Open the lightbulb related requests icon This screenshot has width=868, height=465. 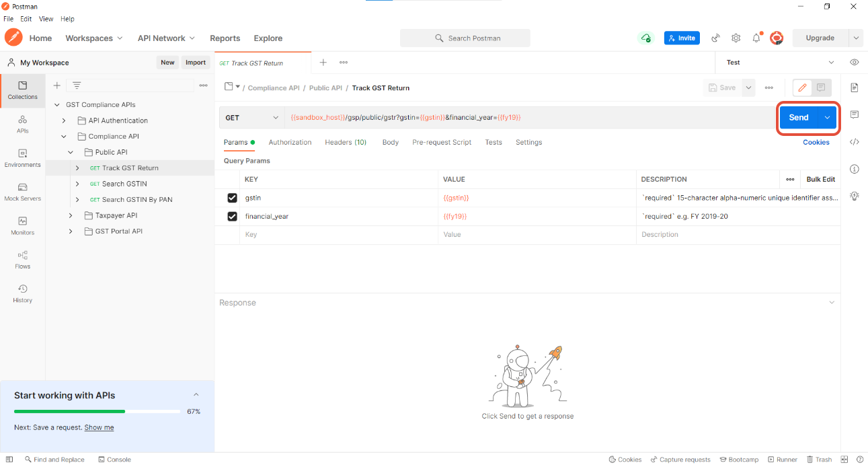point(855,196)
